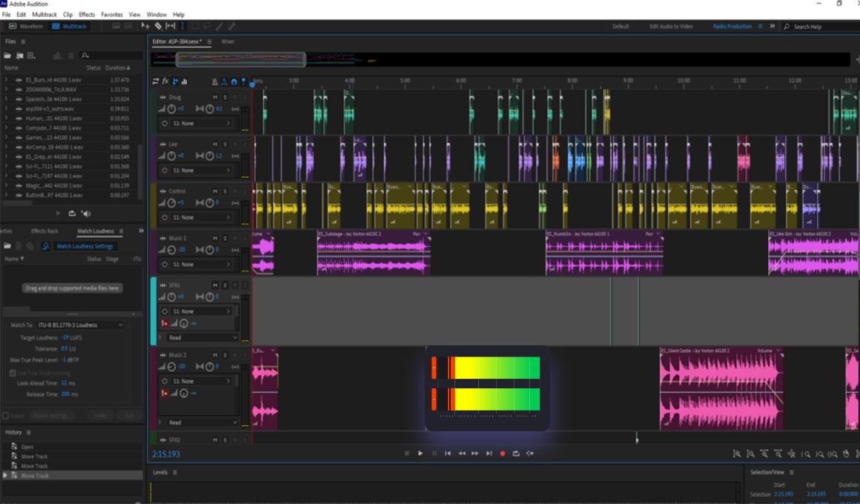Adjust the Music 1 track volume knob

[x=172, y=250]
